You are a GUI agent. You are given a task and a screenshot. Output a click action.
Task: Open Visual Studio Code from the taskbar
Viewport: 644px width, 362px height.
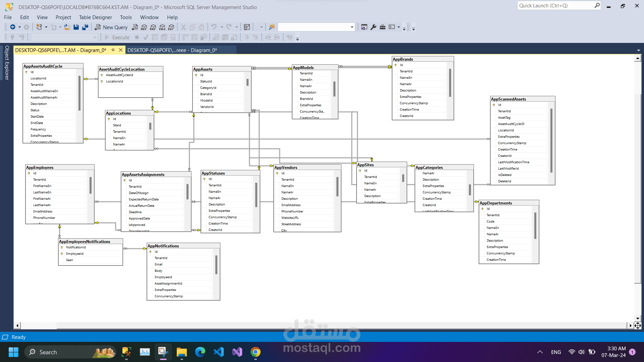click(219, 352)
